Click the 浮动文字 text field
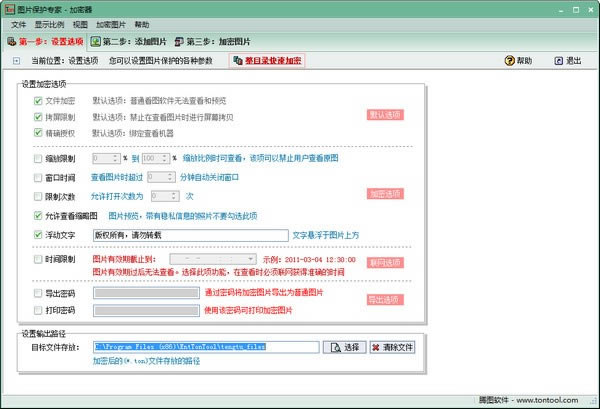 (191, 235)
